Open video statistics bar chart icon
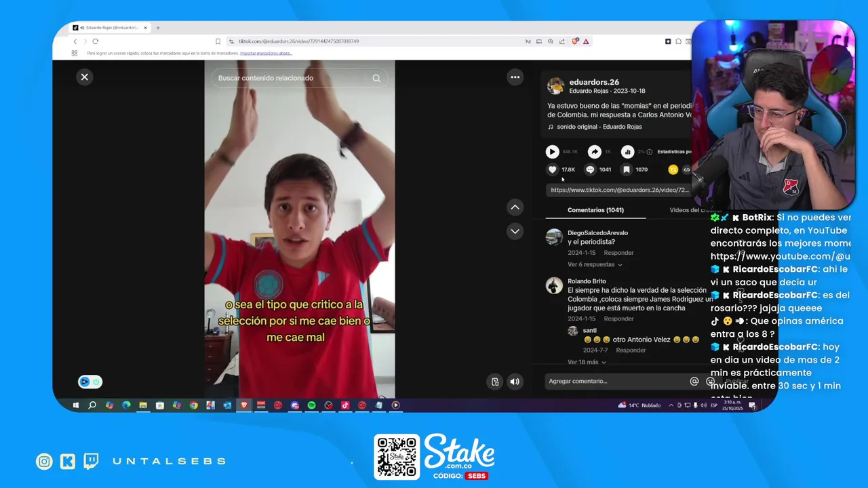The height and width of the screenshot is (488, 868). tap(628, 152)
